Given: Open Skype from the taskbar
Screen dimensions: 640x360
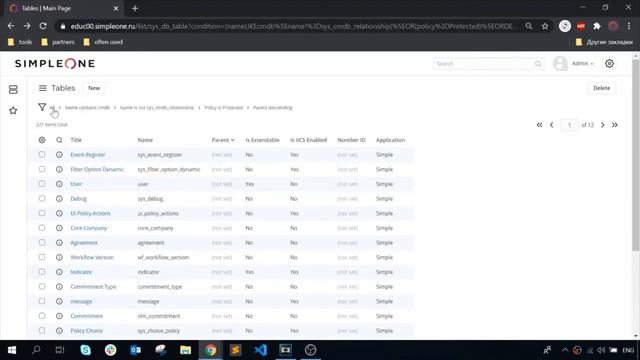Looking at the screenshot, I should [x=85, y=350].
